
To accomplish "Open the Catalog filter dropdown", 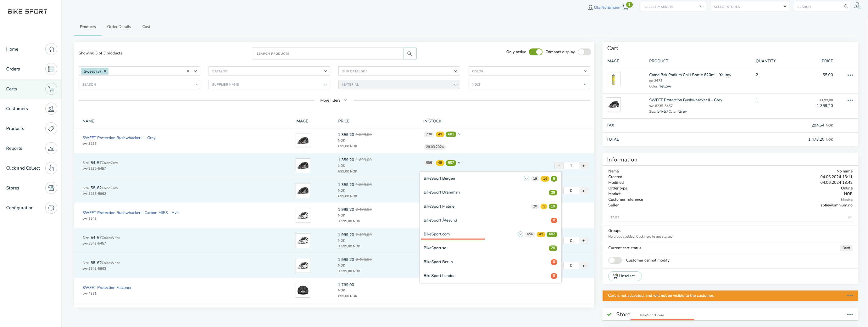I will pos(269,71).
